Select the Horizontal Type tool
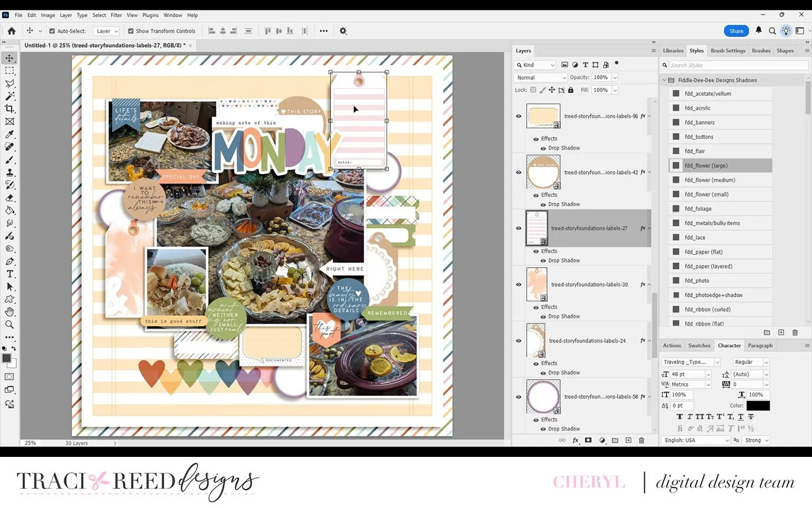 9,274
